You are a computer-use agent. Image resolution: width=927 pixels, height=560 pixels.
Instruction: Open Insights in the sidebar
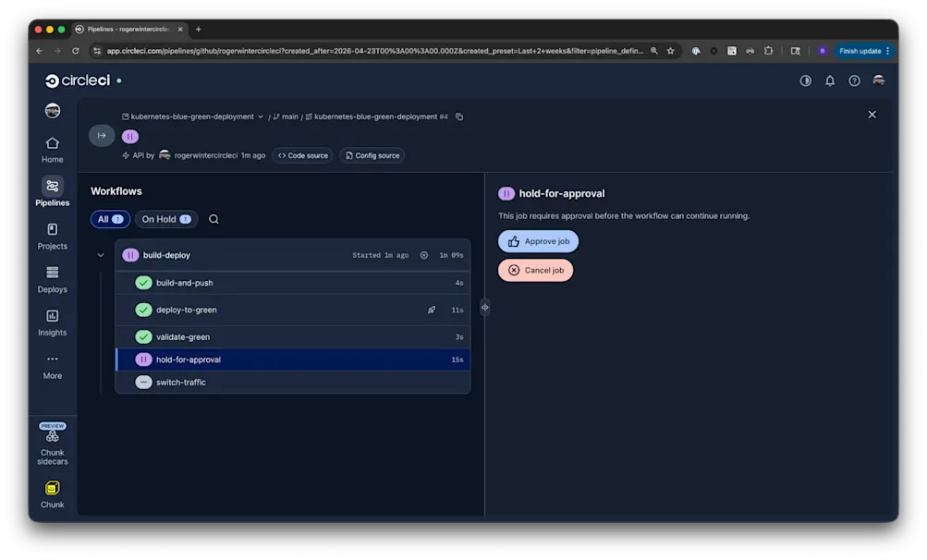click(x=52, y=323)
